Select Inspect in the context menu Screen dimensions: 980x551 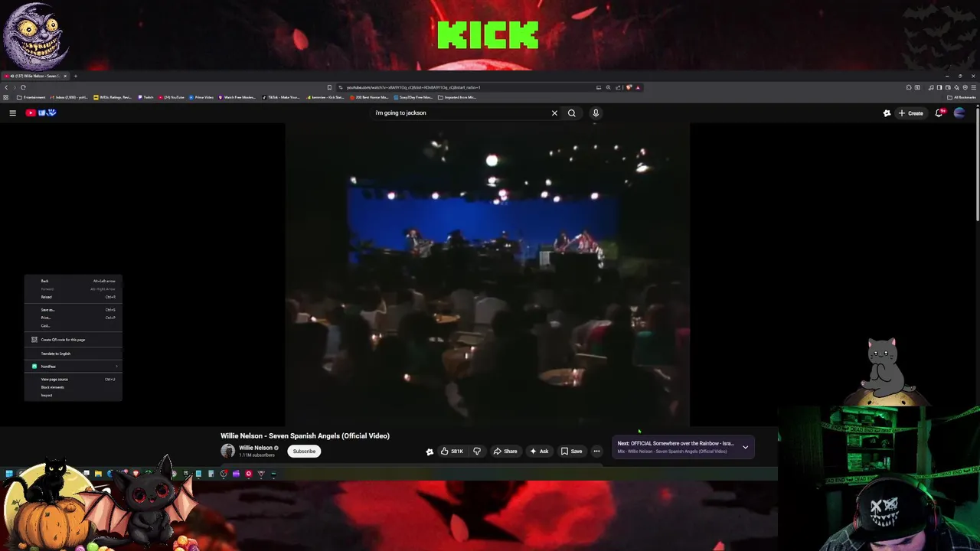pos(73,395)
